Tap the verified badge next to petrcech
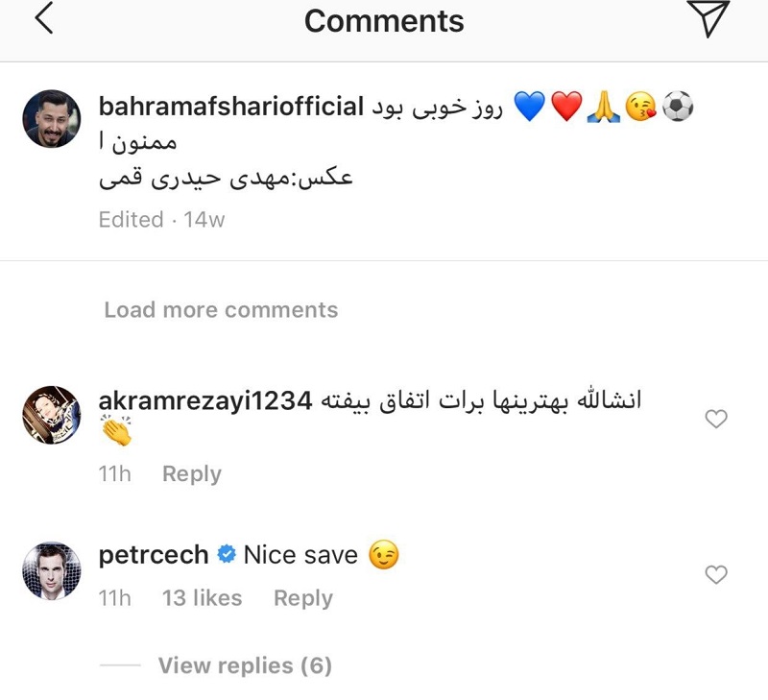This screenshot has width=768, height=700. [x=227, y=555]
